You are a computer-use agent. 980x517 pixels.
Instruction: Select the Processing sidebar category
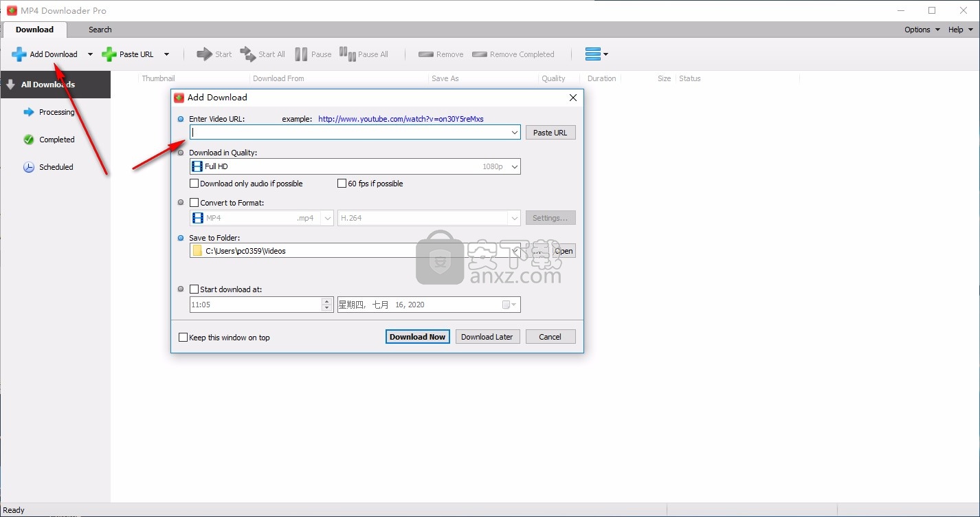pyautogui.click(x=55, y=112)
